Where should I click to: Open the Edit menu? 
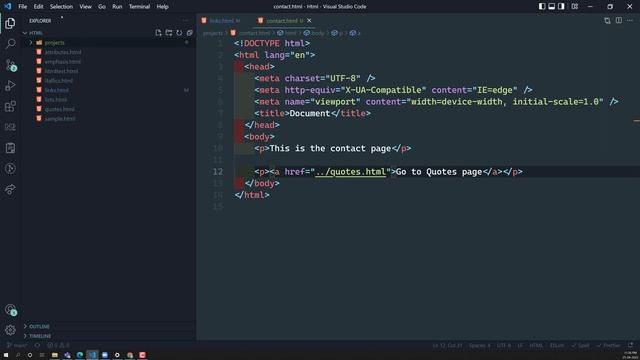(38, 7)
